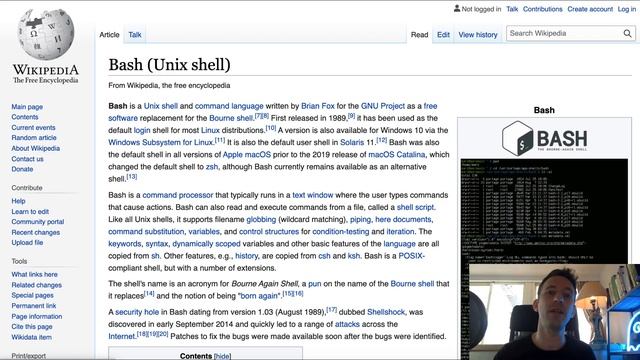Viewport: 640px width, 360px height.
Task: Click the Log in link
Action: (627, 9)
